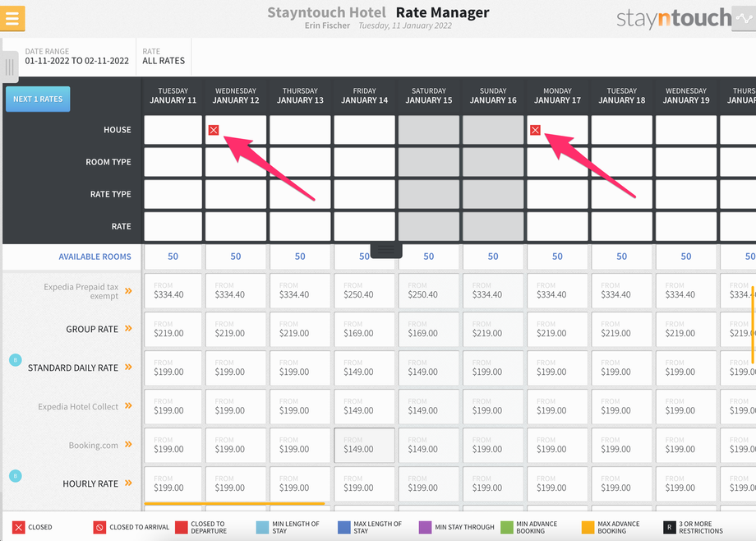756x541 pixels.
Task: Expand Expedia Hotel Collect double chevron
Action: [x=128, y=405]
